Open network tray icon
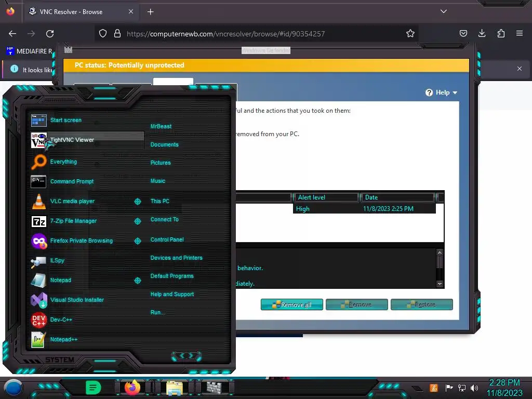This screenshot has width=532, height=399. click(462, 388)
